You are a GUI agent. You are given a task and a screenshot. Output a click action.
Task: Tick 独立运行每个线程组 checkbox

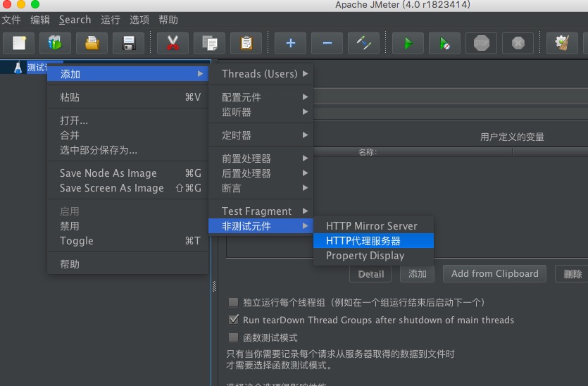click(233, 302)
